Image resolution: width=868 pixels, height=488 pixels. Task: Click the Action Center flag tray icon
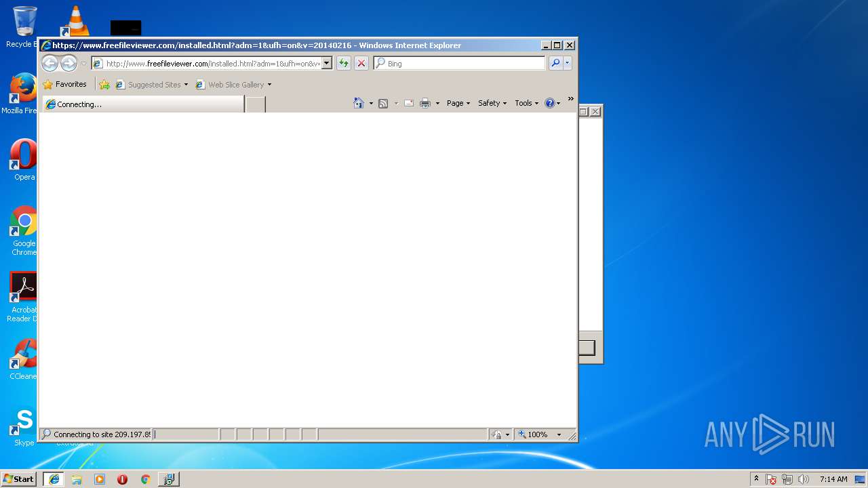pyautogui.click(x=771, y=479)
